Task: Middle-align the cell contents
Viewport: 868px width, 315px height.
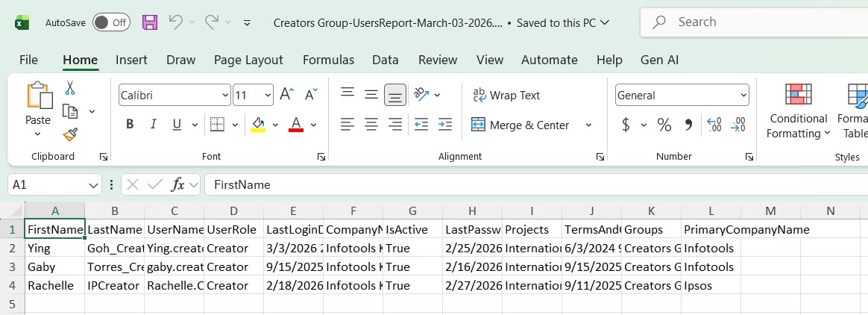Action: tap(371, 95)
